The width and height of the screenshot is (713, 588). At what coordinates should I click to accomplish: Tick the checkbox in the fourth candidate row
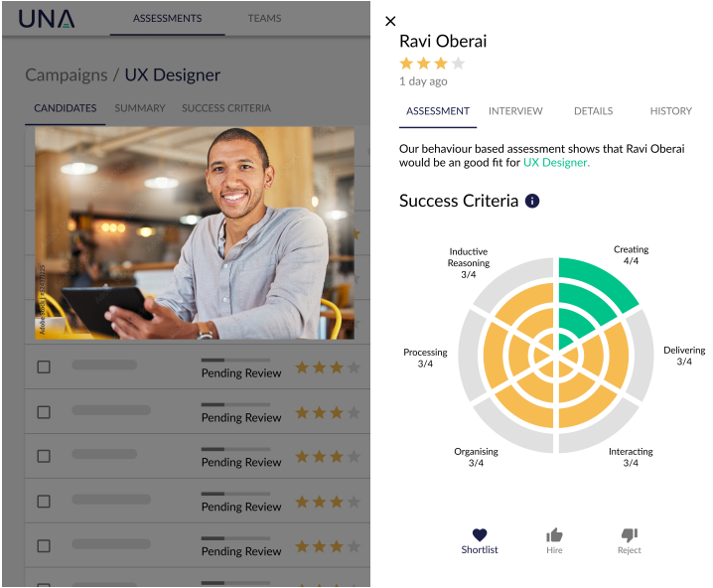44,502
